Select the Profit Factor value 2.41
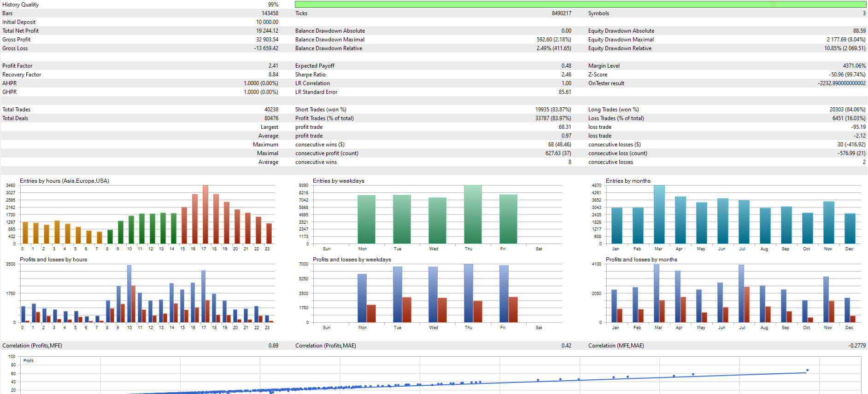This screenshot has height=394, width=868. tap(273, 66)
